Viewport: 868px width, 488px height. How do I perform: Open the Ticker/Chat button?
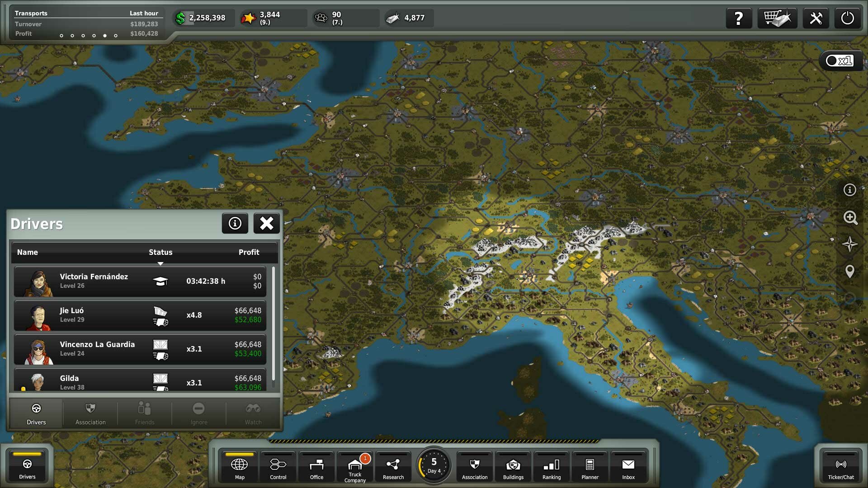[840, 468]
